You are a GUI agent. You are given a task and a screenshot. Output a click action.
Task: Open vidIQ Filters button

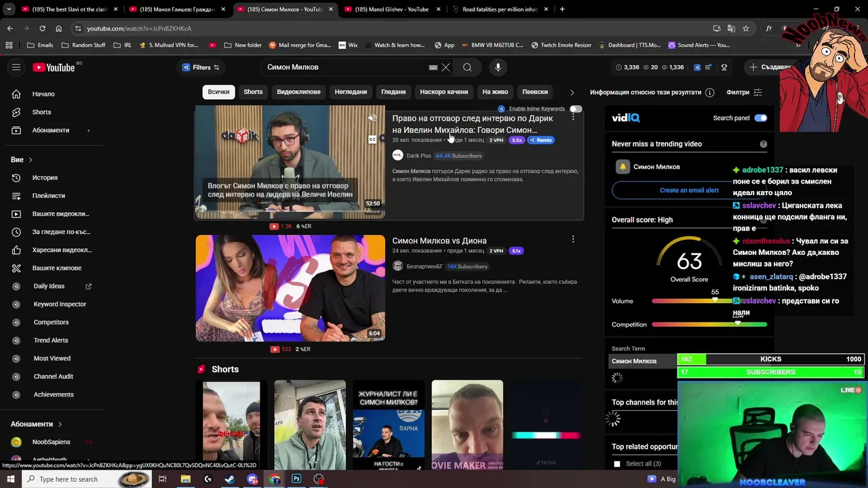[x=201, y=67]
